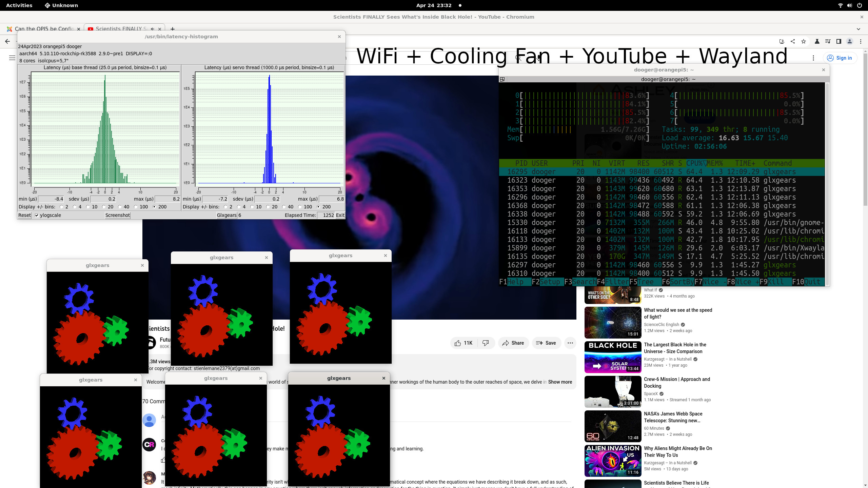
Task: Select servo thread bins radio 4
Action: (x=239, y=207)
